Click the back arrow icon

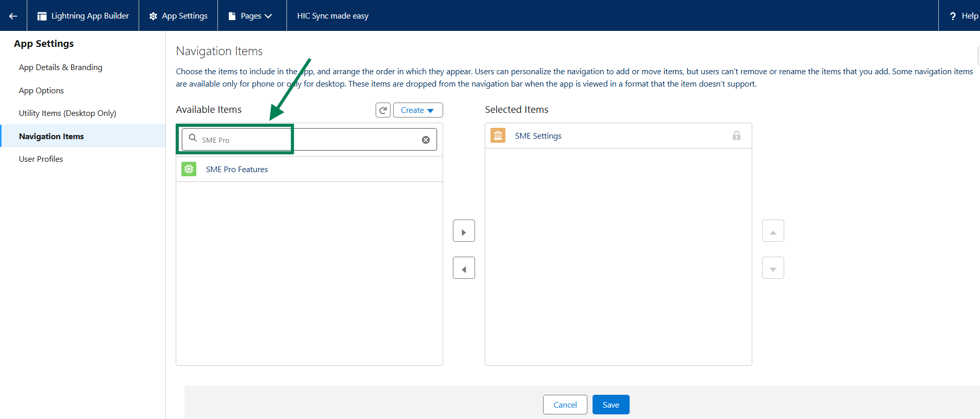[13, 16]
